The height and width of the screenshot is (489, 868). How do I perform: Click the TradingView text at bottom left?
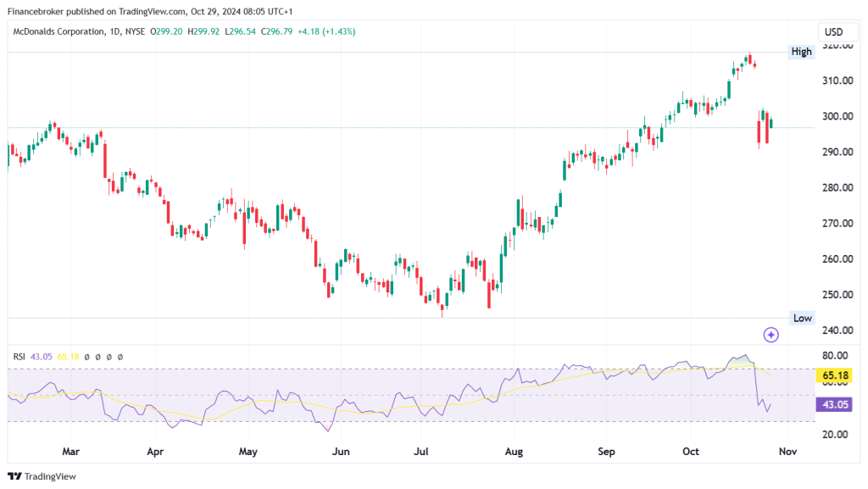pyautogui.click(x=50, y=476)
